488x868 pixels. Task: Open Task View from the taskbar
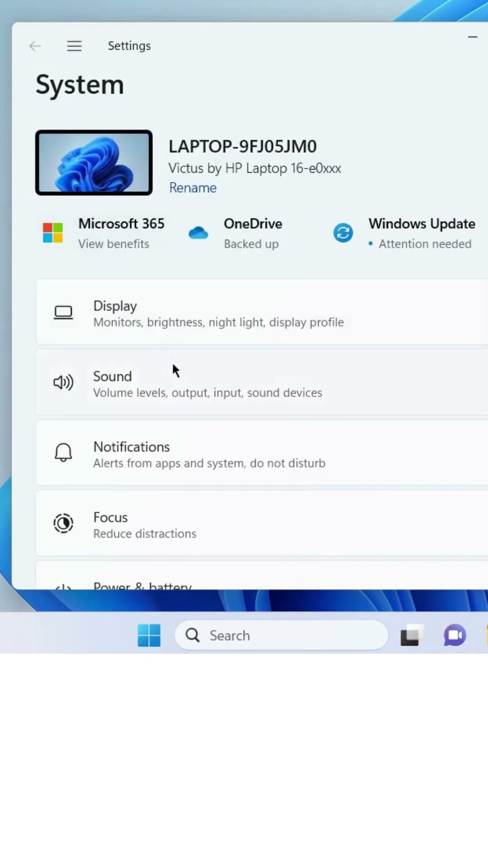click(412, 635)
